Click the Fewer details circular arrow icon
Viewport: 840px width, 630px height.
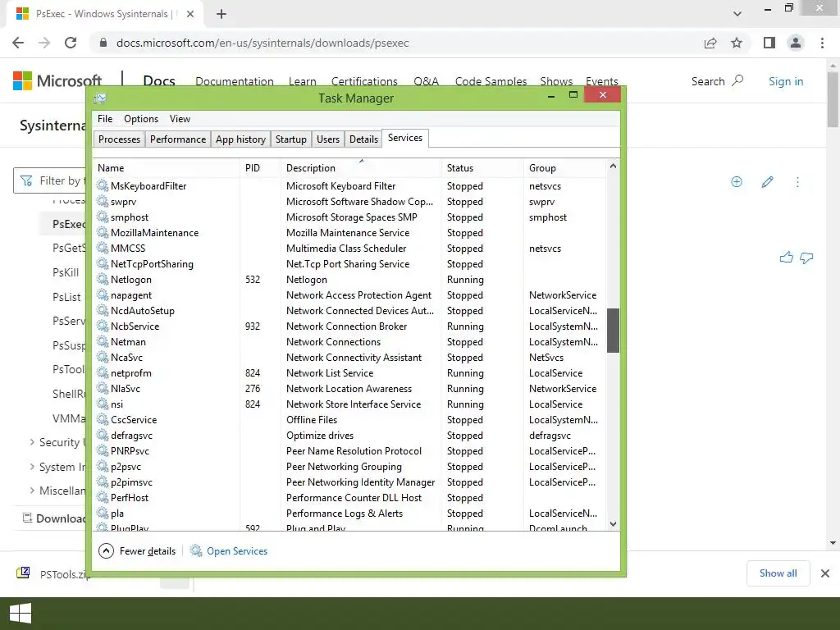point(106,550)
